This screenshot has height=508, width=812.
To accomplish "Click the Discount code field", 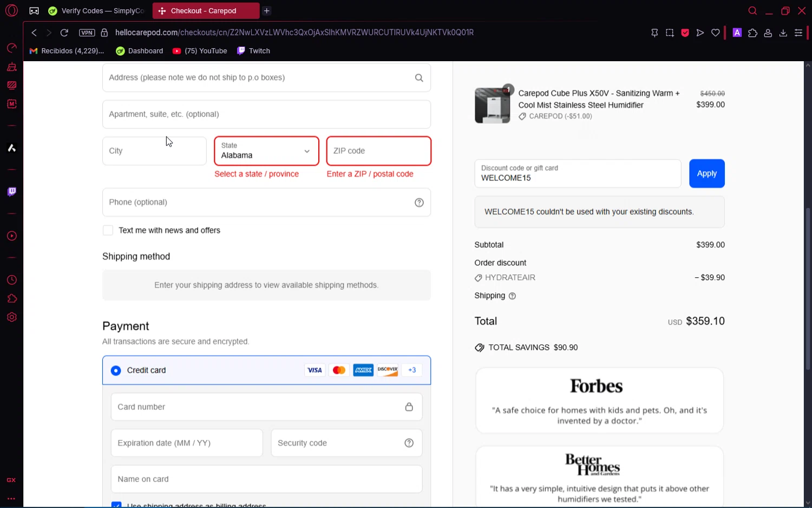I will [578, 173].
